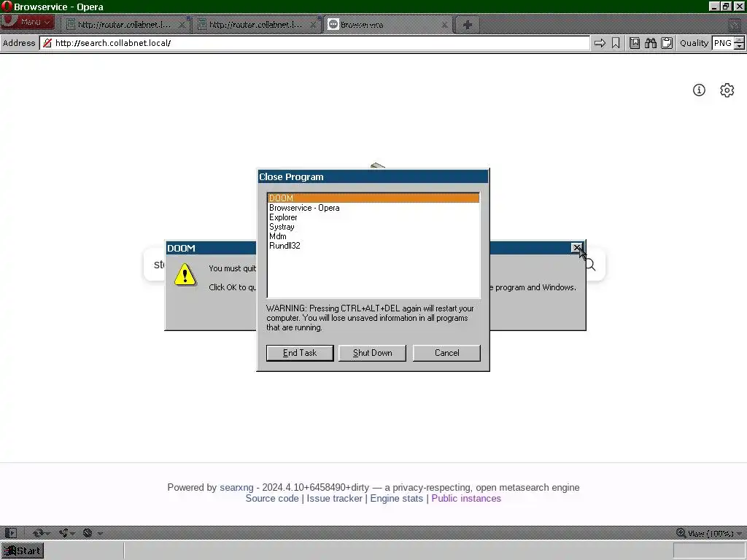This screenshot has height=560, width=747.
Task: Open the cloud sync dropdown in status bar
Action: (x=42, y=533)
